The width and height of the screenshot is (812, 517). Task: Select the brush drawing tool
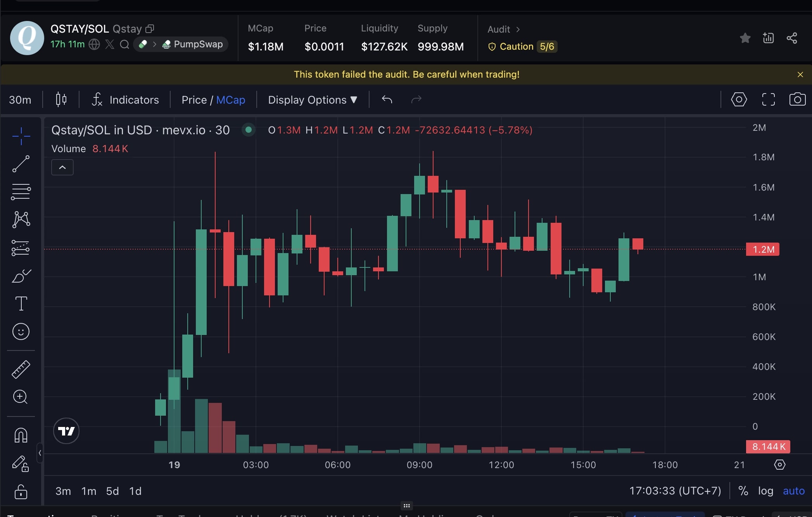coord(21,276)
